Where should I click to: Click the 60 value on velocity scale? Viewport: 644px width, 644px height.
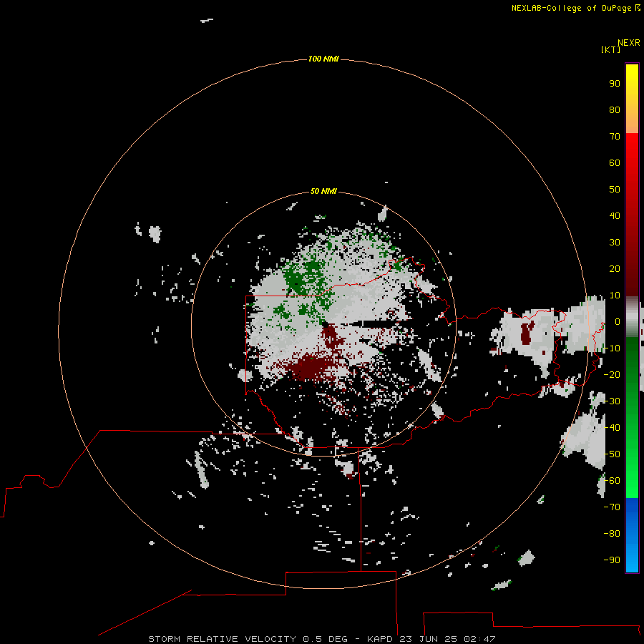click(615, 162)
